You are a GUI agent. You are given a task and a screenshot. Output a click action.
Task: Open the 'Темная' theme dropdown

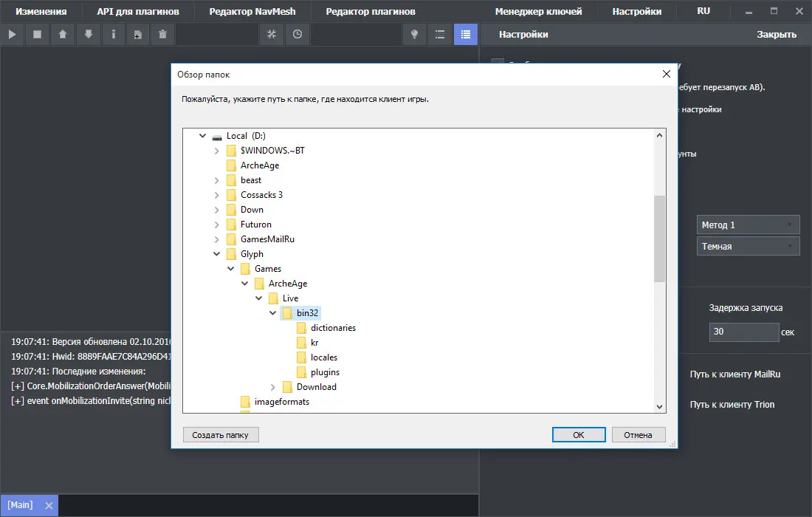point(748,247)
